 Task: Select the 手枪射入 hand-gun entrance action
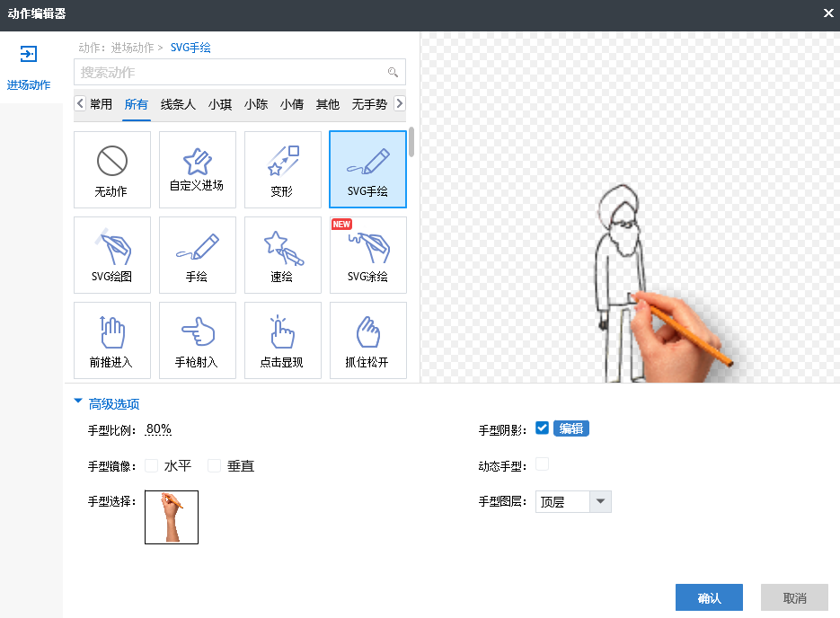[197, 340]
